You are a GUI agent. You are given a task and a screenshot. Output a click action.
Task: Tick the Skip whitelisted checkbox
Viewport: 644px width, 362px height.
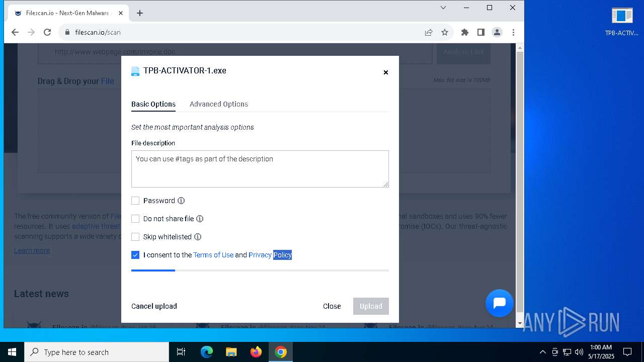[135, 237]
